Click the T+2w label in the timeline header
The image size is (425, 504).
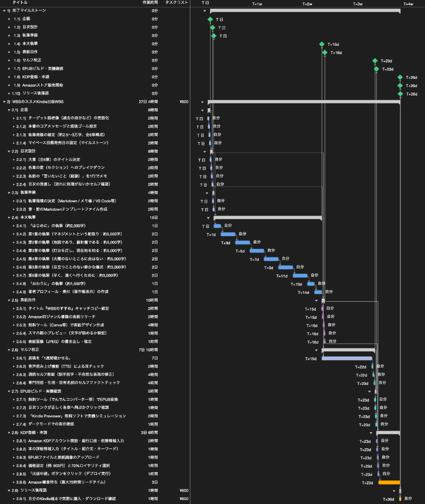[307, 4]
